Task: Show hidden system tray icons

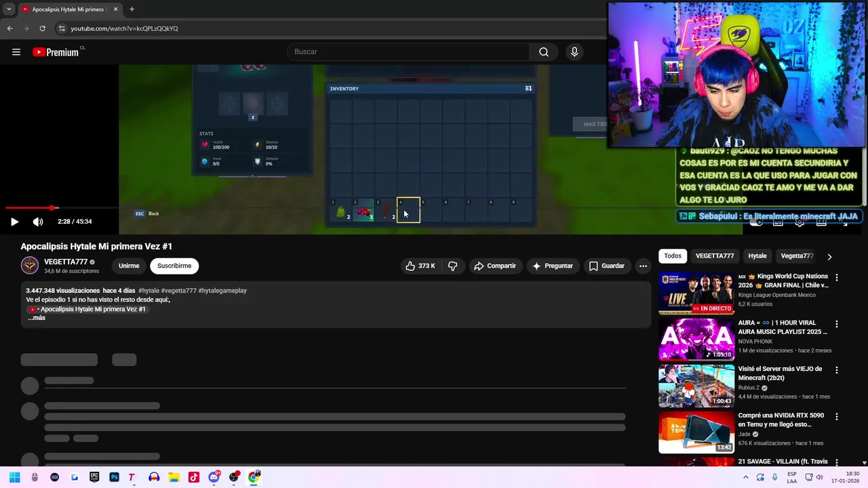Action: [746, 477]
